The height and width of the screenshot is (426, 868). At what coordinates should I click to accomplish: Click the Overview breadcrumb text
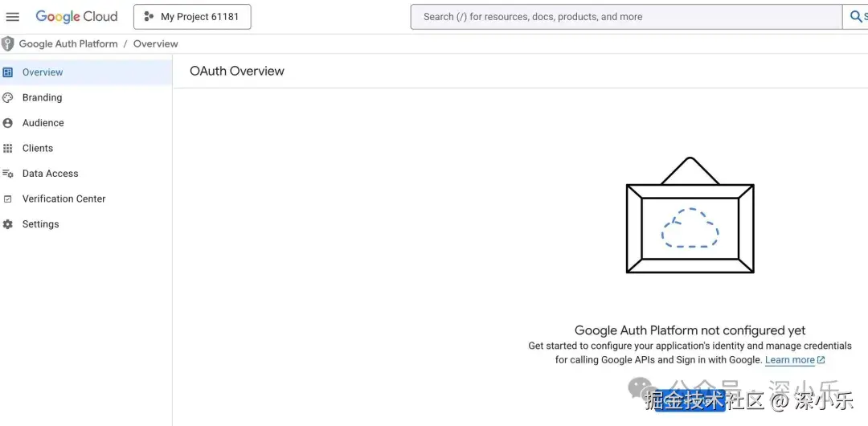click(x=156, y=44)
